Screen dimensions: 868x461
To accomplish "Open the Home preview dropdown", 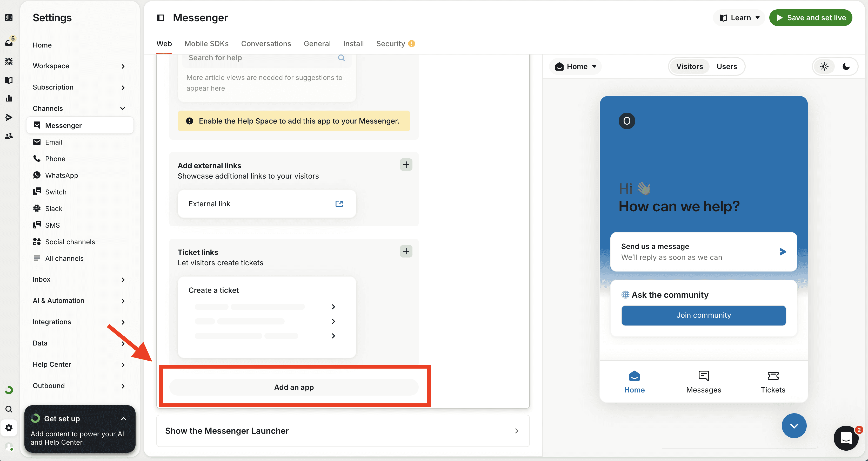I will [x=576, y=66].
